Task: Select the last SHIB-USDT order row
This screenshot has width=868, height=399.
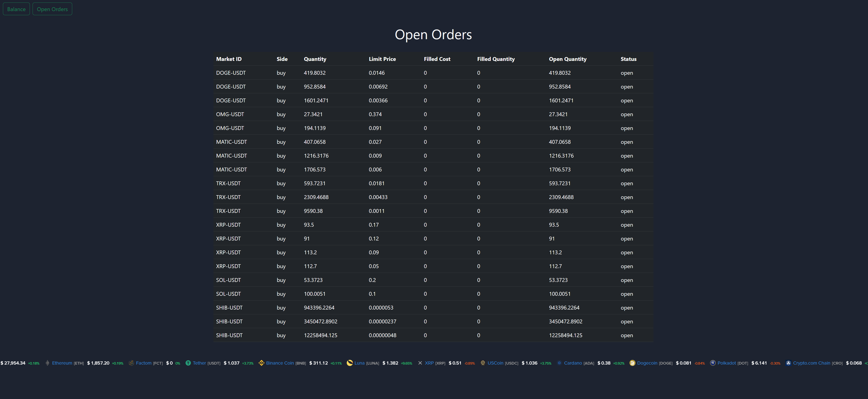Action: 433,335
